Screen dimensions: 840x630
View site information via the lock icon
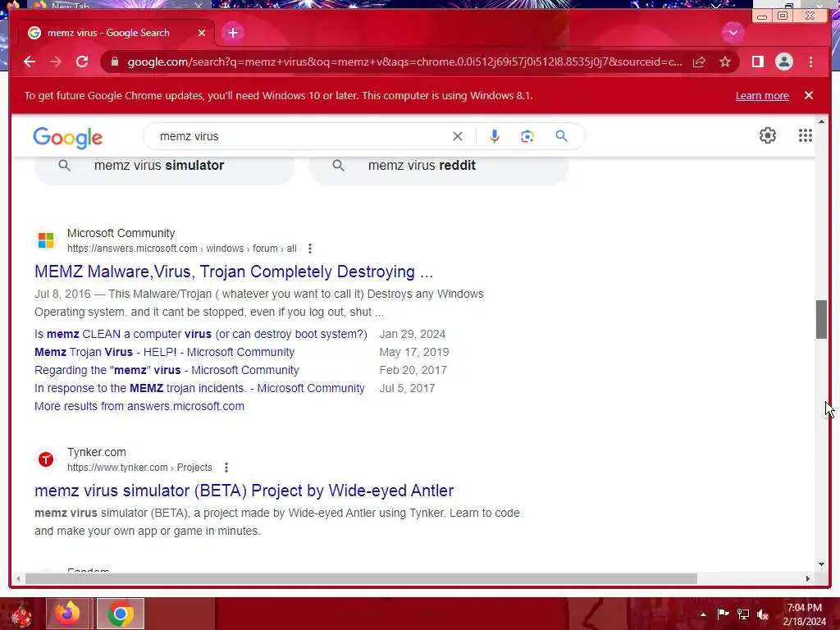click(x=114, y=62)
